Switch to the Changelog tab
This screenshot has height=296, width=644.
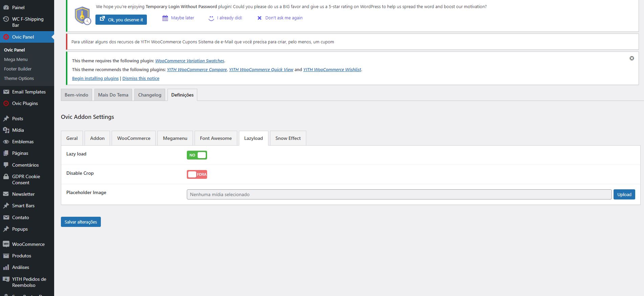click(150, 95)
